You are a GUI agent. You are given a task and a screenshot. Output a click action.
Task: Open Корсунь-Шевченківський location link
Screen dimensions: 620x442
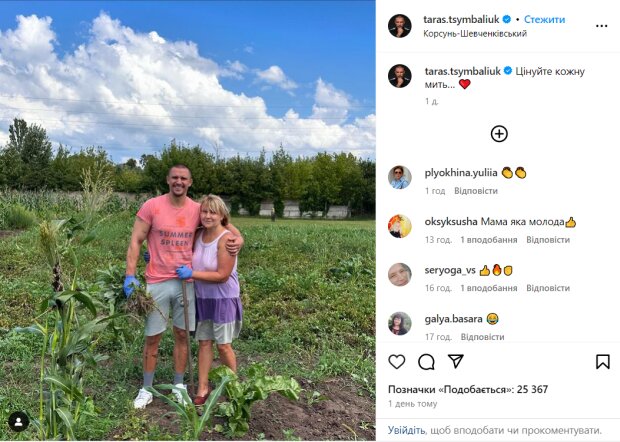475,34
